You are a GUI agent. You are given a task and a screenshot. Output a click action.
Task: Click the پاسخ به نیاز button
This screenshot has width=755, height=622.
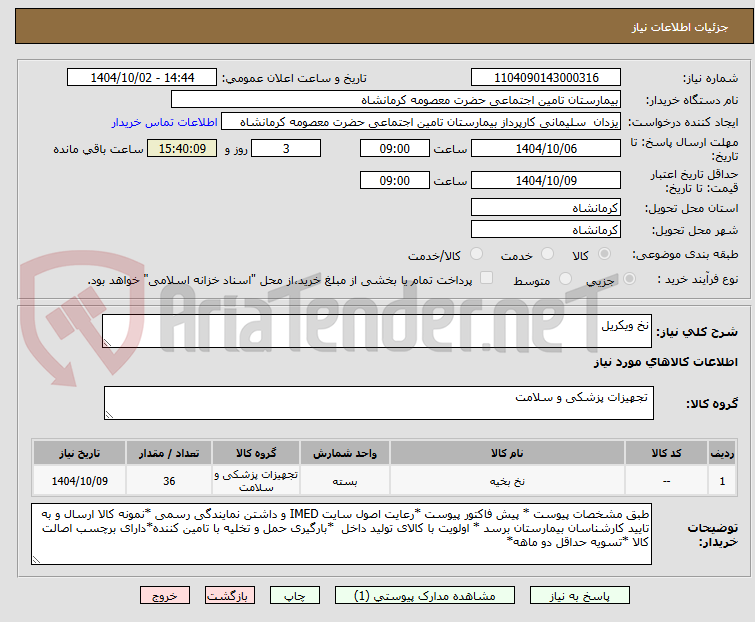580,596
